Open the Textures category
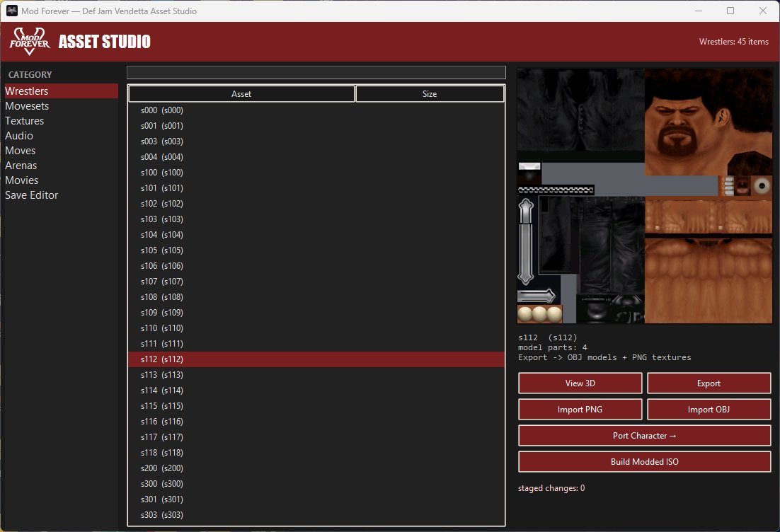This screenshot has width=780, height=532. point(61,121)
